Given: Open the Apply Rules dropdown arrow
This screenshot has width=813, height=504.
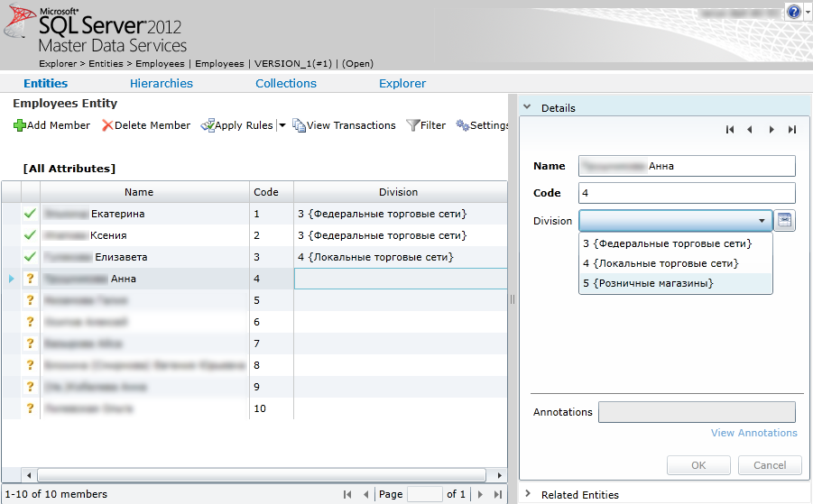Looking at the screenshot, I should [282, 125].
